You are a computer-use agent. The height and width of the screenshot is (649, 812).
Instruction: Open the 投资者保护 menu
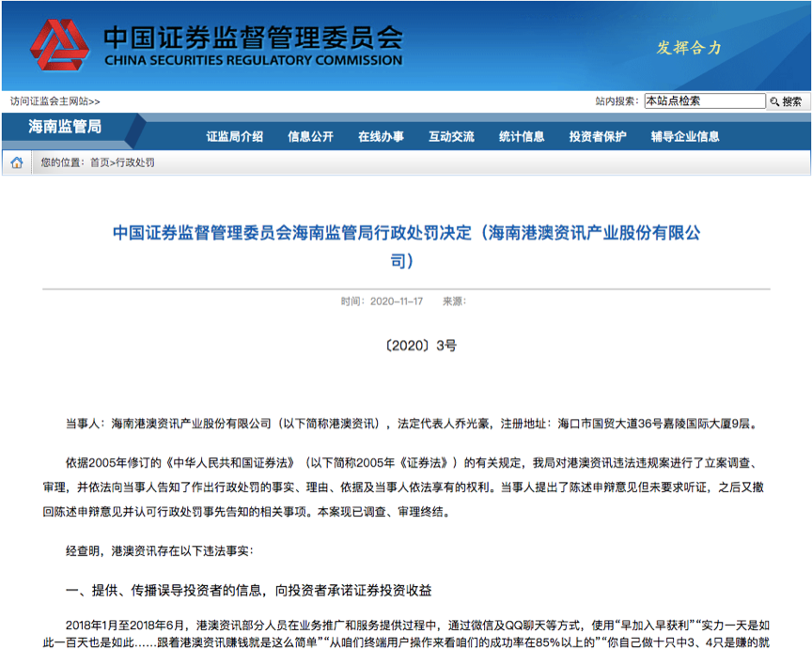(598, 136)
